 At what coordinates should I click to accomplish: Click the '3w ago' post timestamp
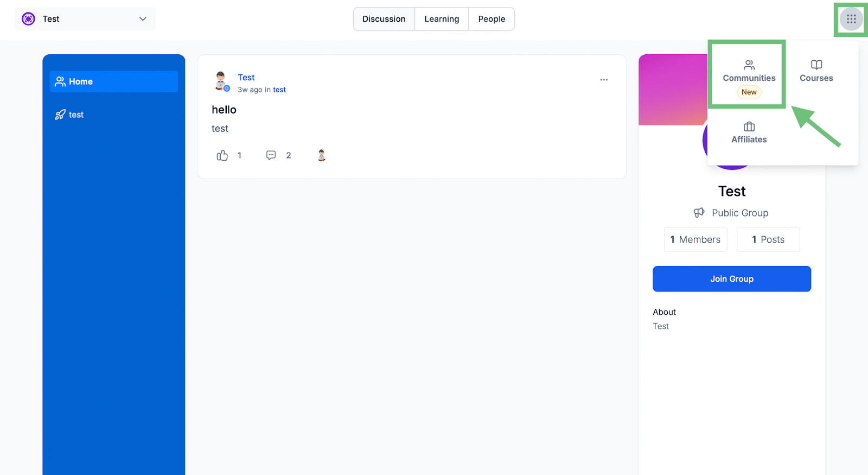click(x=250, y=90)
